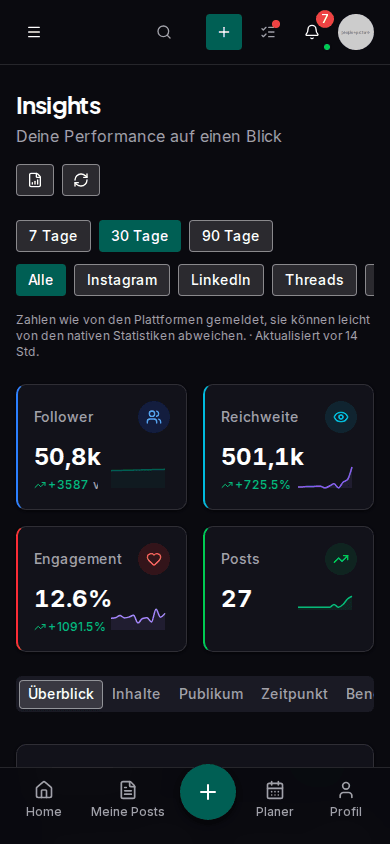Open Profil in bottom navigation

coord(346,799)
